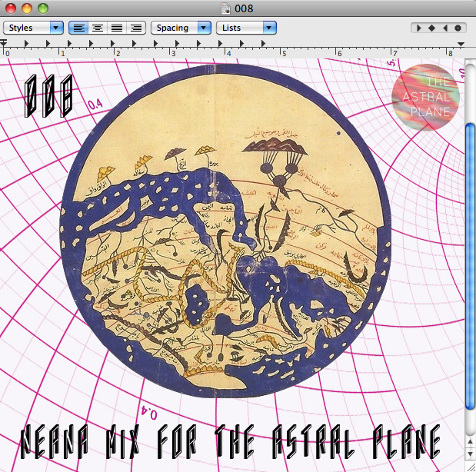Expand the Spacing dropdown menu
This screenshot has height=472, width=476.
(x=181, y=28)
